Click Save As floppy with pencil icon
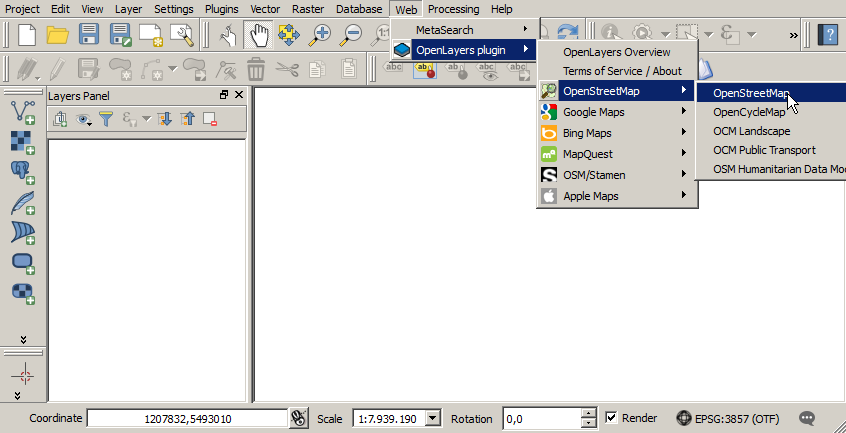The image size is (846, 433). (x=120, y=35)
